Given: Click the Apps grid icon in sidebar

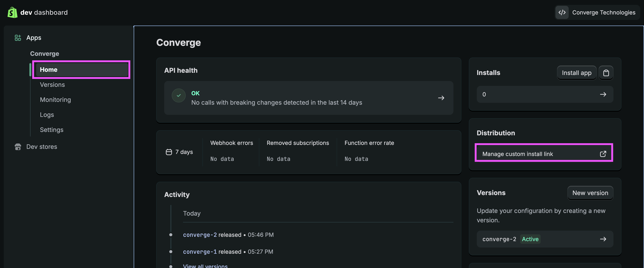Looking at the screenshot, I should click(x=18, y=38).
